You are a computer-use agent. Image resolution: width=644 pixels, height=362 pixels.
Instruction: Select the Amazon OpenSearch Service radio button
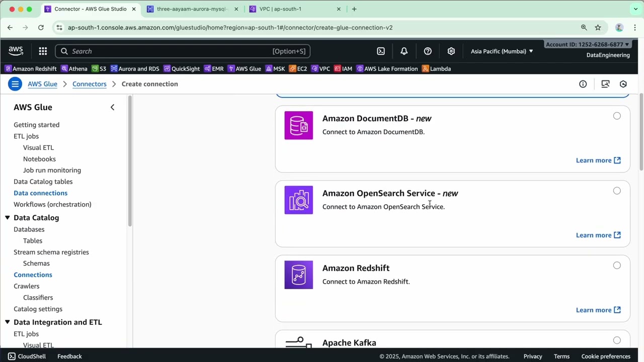point(617,191)
